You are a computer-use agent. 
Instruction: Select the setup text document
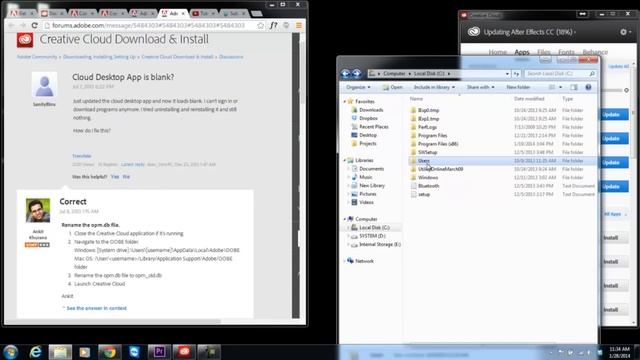(x=424, y=194)
